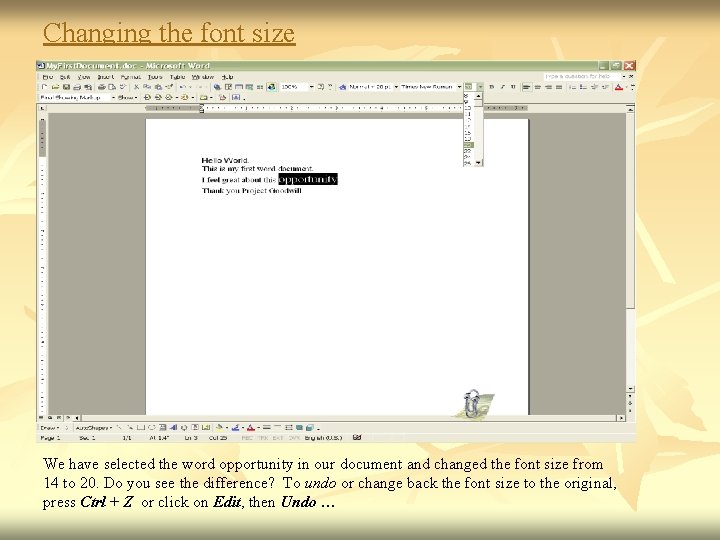
Task: Open the Window menu
Action: pyautogui.click(x=203, y=77)
